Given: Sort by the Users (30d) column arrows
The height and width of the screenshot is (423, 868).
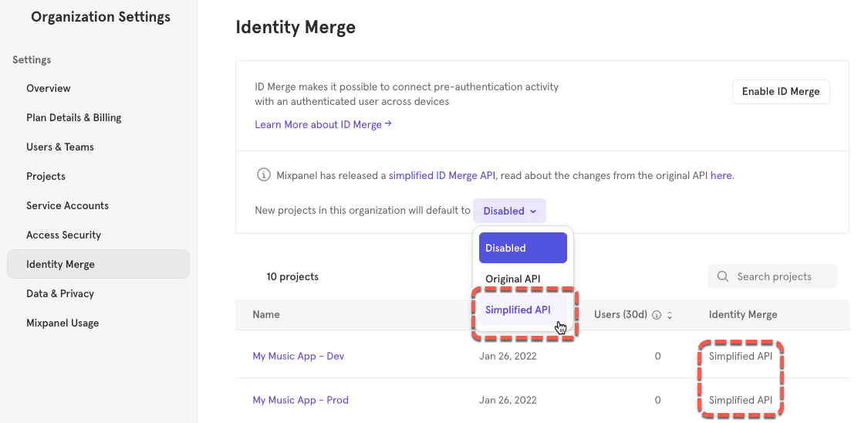Looking at the screenshot, I should 670,315.
